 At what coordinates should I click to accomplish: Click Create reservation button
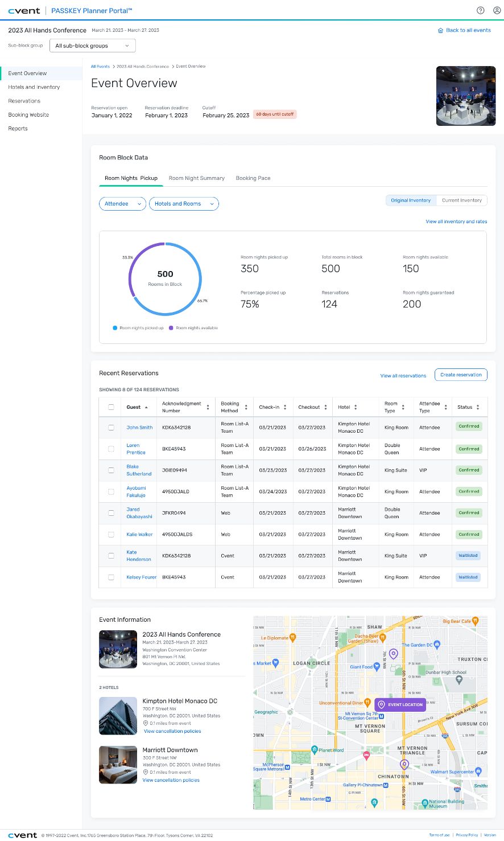coord(461,375)
